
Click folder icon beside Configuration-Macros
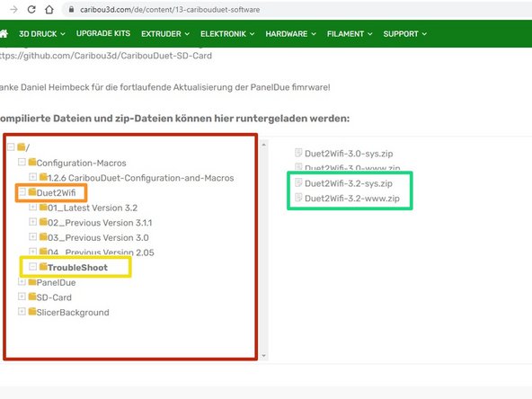pyautogui.click(x=32, y=162)
